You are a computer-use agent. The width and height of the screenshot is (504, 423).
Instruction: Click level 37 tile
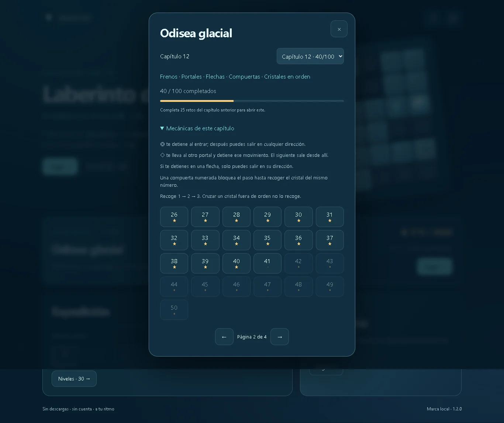(x=330, y=240)
